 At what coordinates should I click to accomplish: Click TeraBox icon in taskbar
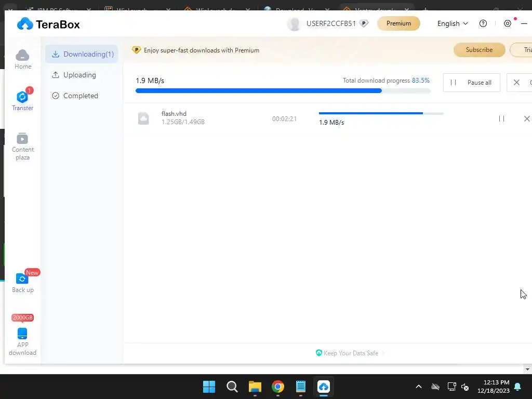pyautogui.click(x=324, y=387)
